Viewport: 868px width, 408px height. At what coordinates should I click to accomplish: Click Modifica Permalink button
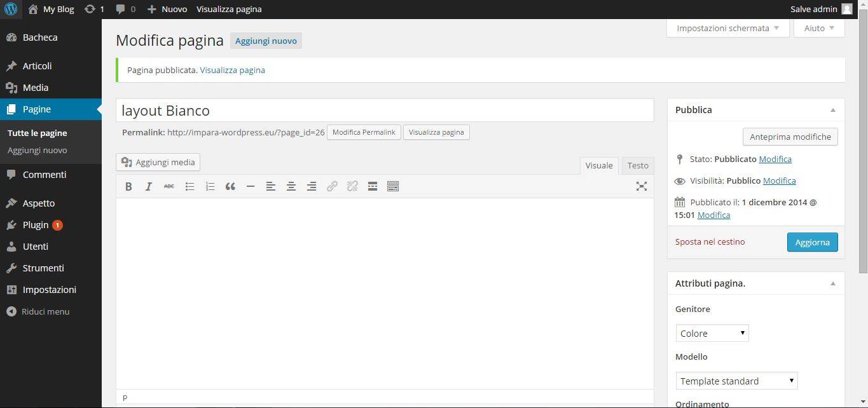[x=364, y=132]
